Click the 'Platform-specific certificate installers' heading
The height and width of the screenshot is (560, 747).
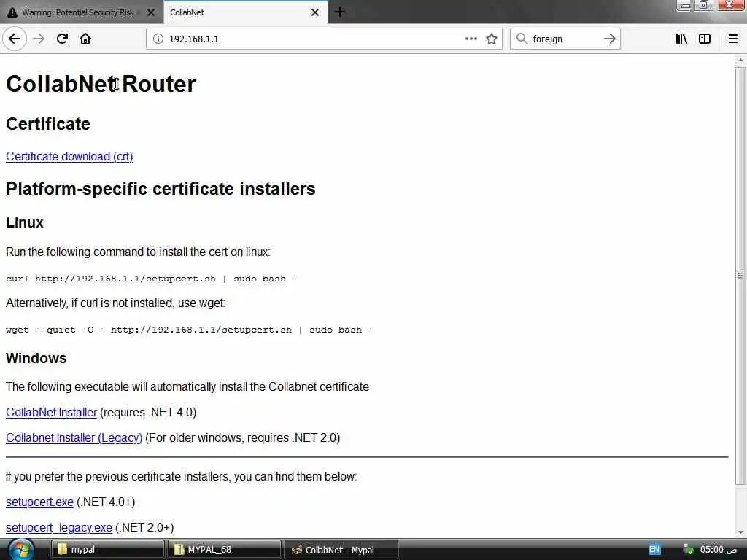point(160,189)
